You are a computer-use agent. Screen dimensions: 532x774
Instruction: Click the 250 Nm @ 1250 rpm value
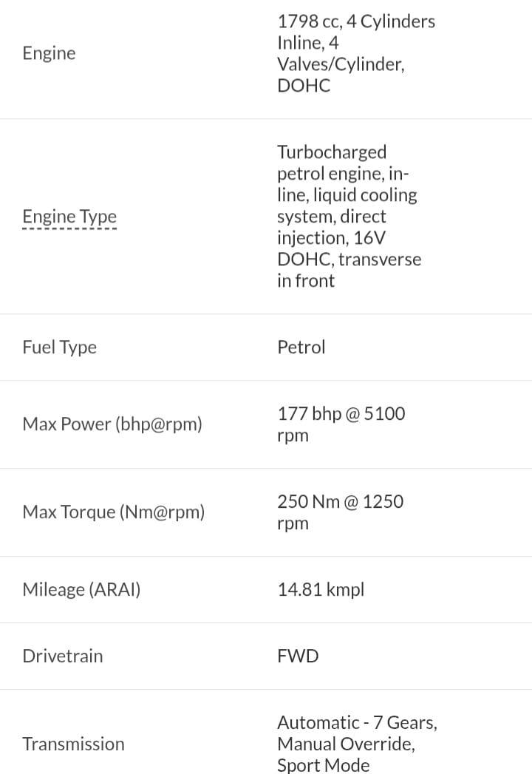coord(340,512)
